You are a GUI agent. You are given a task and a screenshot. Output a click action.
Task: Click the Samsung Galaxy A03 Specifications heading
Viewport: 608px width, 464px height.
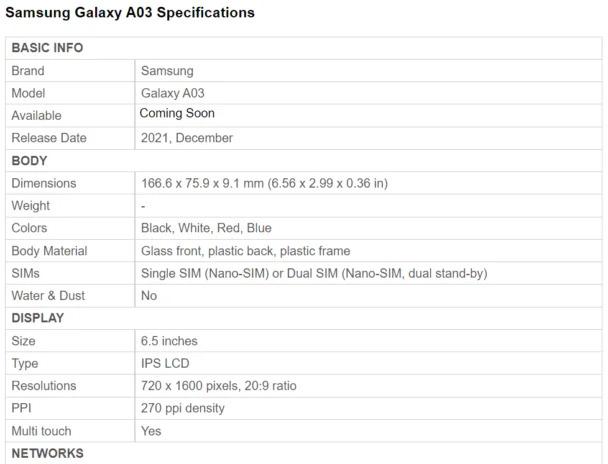point(130,13)
